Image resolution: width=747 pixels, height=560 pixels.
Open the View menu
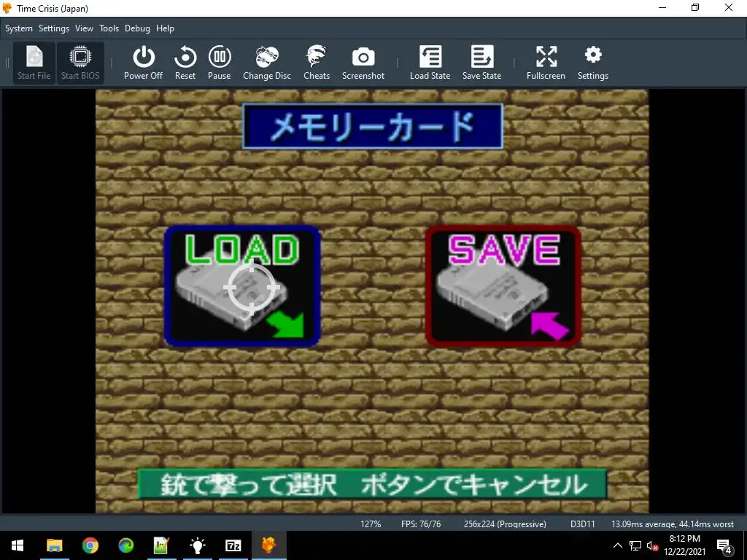85,28
